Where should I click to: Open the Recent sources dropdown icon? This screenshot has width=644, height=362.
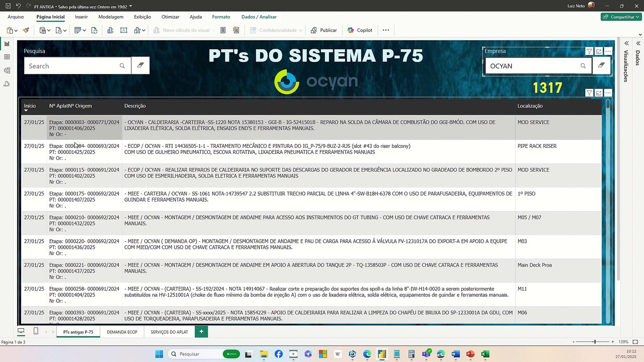coord(61,30)
